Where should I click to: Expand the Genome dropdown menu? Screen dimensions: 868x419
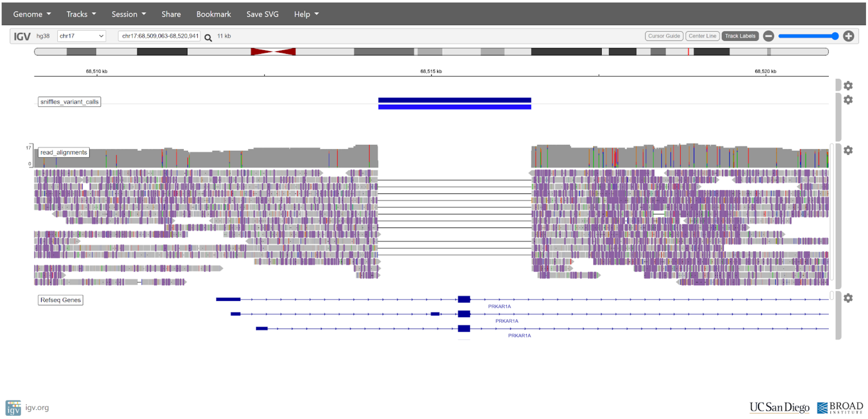(32, 14)
